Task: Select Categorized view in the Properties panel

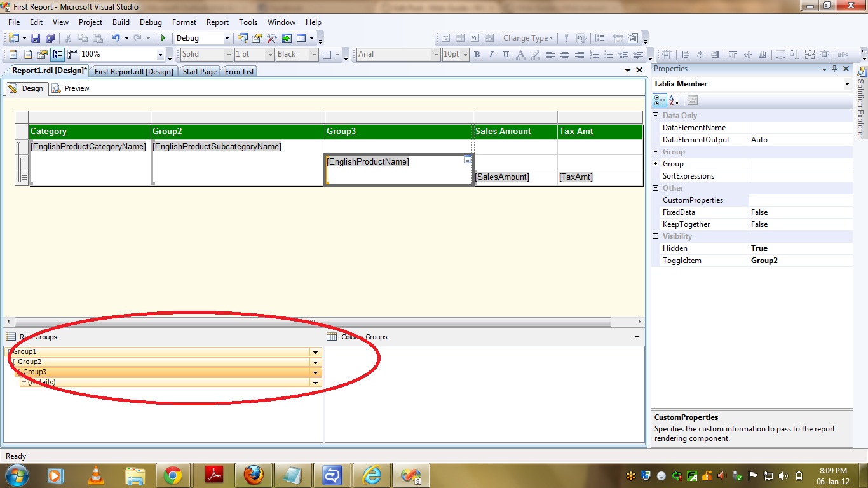Action: click(x=660, y=100)
